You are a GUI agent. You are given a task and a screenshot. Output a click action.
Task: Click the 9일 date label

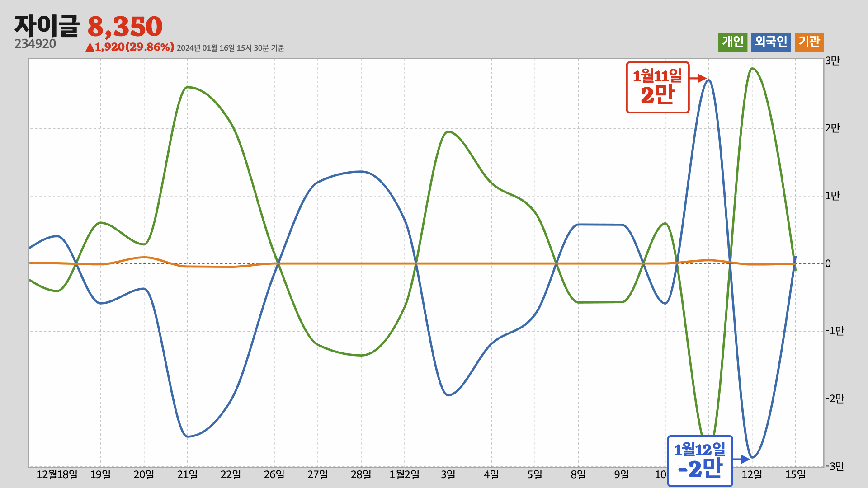[622, 474]
